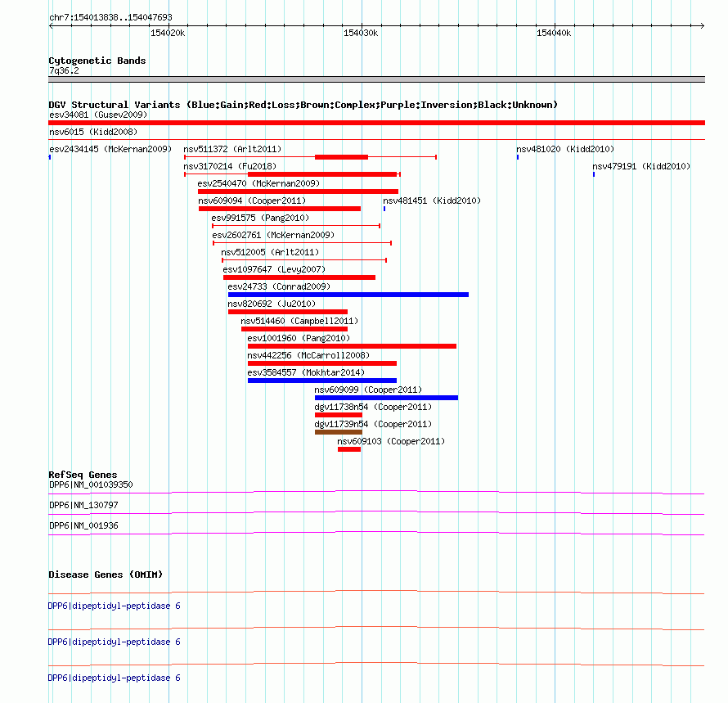Screen dimensions: 728x703
Task: Click the nsv511372 (Arlt2011) variant label
Action: pos(232,149)
